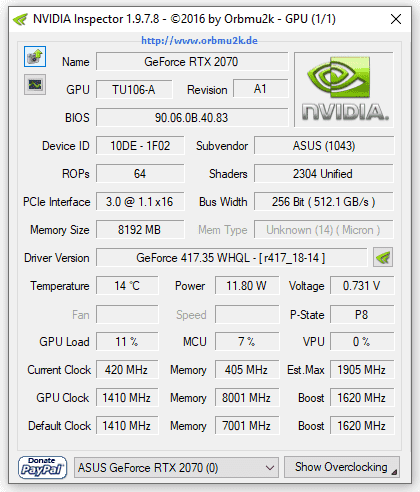This screenshot has width=420, height=492.
Task: Click the empty Fan field
Action: coord(127,314)
